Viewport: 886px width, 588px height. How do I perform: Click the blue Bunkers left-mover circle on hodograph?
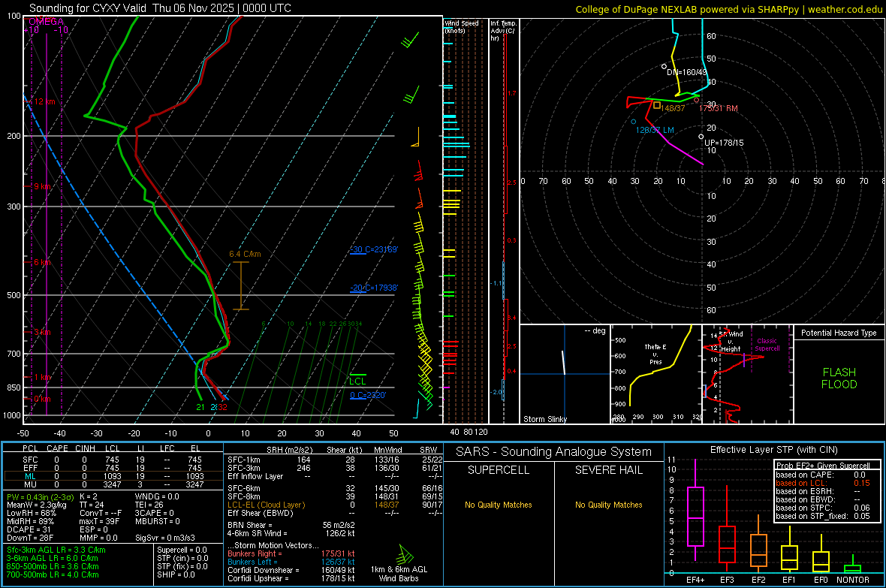click(x=634, y=122)
